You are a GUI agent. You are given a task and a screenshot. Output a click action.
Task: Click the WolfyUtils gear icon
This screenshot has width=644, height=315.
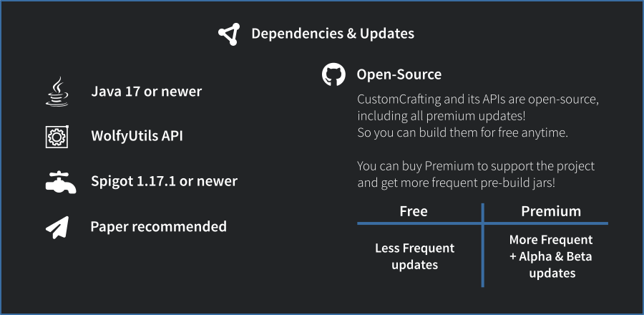(x=57, y=136)
